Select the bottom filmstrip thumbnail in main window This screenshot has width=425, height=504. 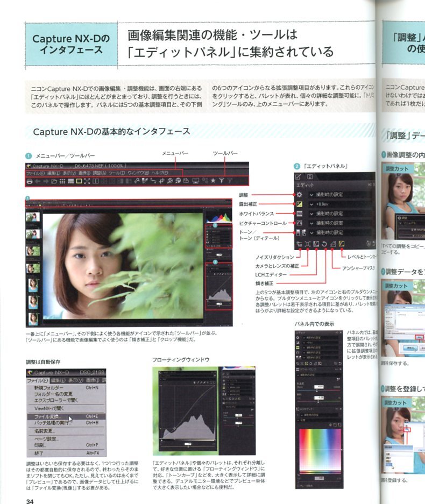tap(33, 319)
